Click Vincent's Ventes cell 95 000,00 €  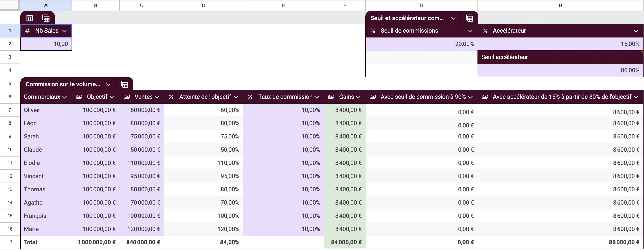pyautogui.click(x=142, y=176)
